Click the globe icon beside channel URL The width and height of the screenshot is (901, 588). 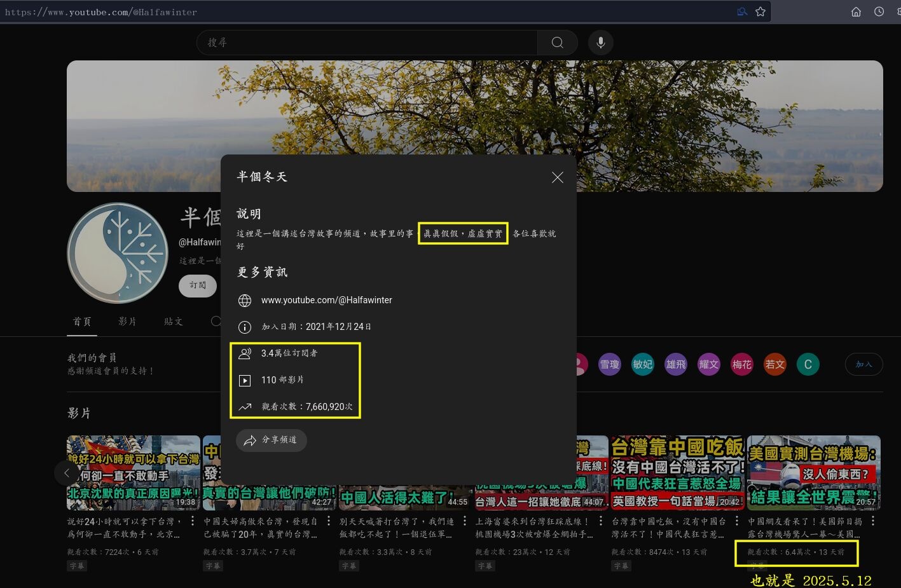(x=245, y=300)
